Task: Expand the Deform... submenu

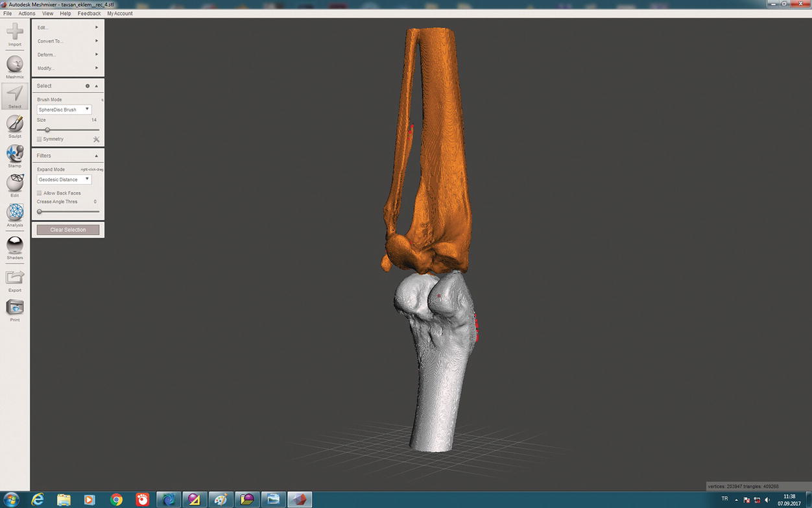Action: [68, 54]
